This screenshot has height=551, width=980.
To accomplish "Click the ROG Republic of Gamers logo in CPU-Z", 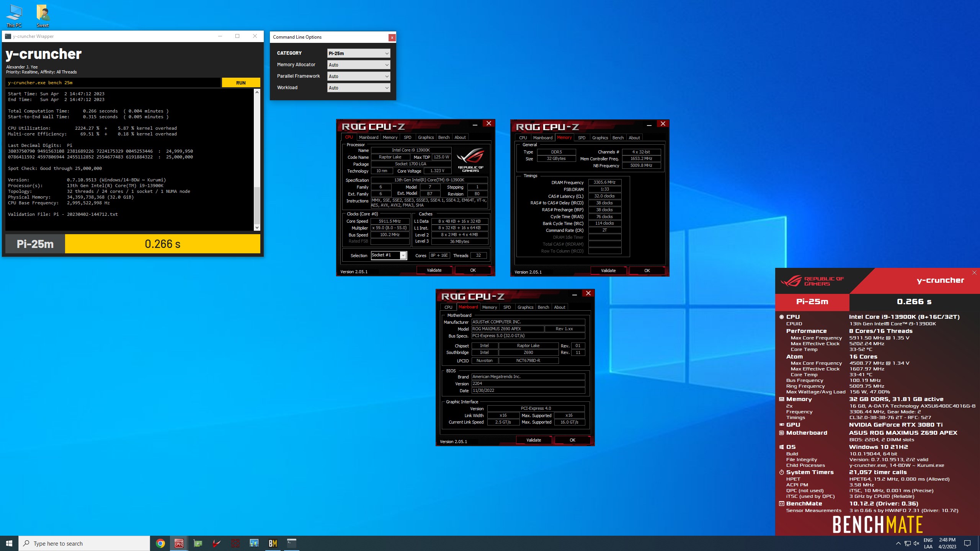I will [x=471, y=160].
